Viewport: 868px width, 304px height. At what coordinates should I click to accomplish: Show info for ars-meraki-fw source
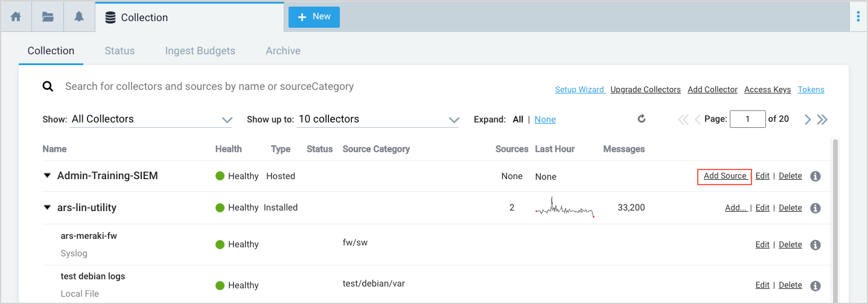coord(815,245)
